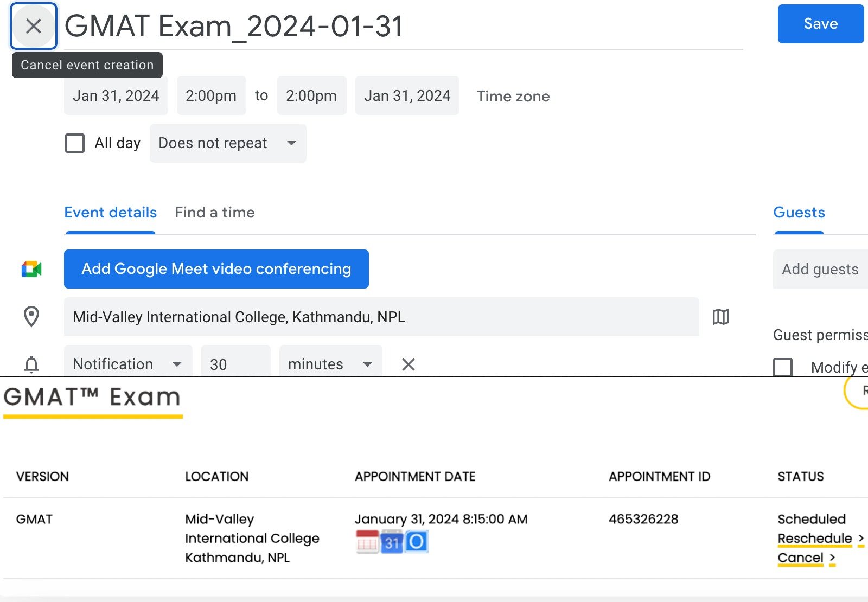Switch to the Find a time tab
Screen dimensions: 868x602
215,213
